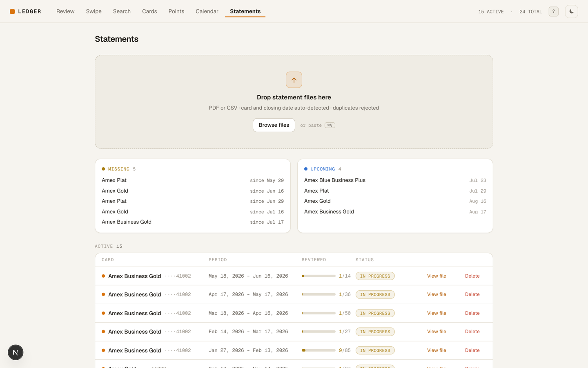Click upcoming Amex Blue Business Plus entry

(x=395, y=180)
